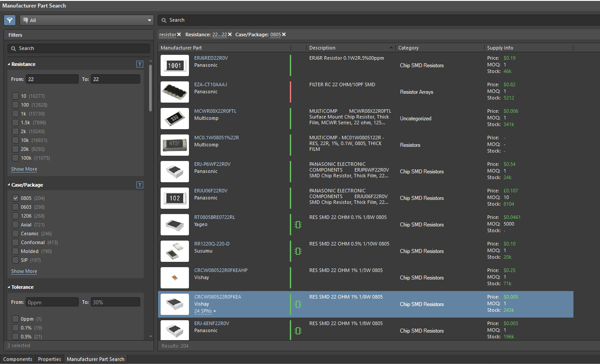Image resolution: width=600 pixels, height=364 pixels.
Task: Click the Filters search box
Action: [x=79, y=48]
